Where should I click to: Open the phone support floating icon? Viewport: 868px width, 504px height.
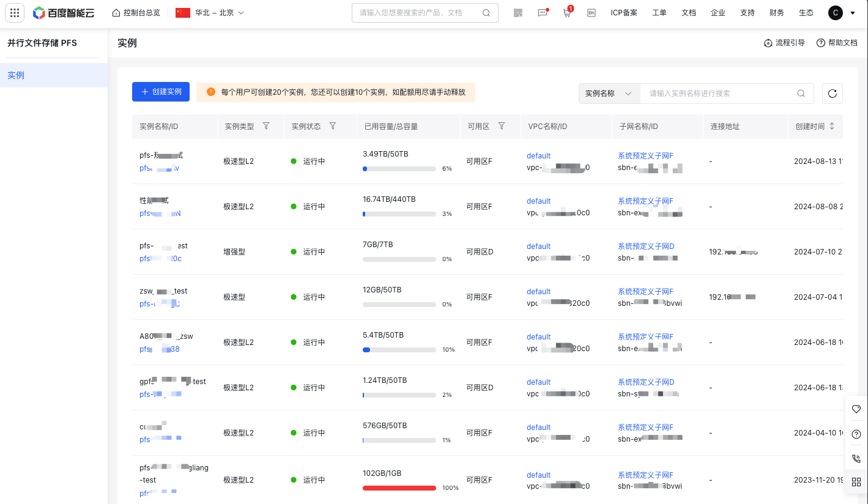856,458
